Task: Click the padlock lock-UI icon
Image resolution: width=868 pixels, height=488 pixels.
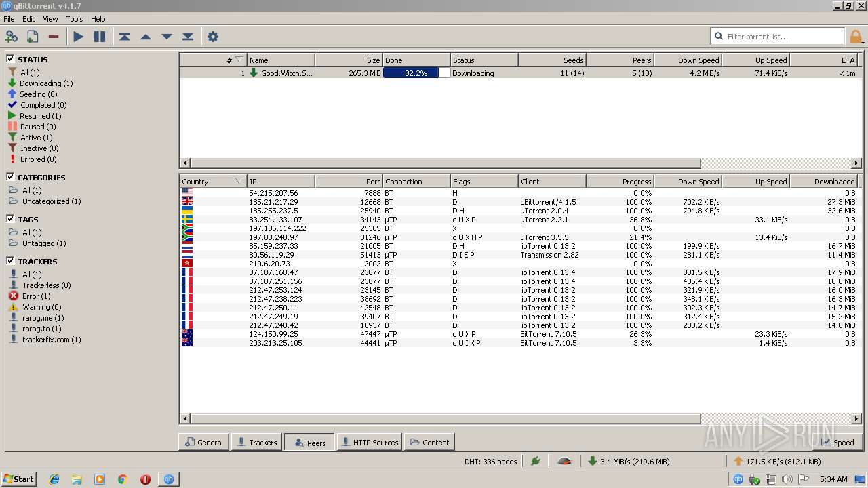Action: click(856, 37)
